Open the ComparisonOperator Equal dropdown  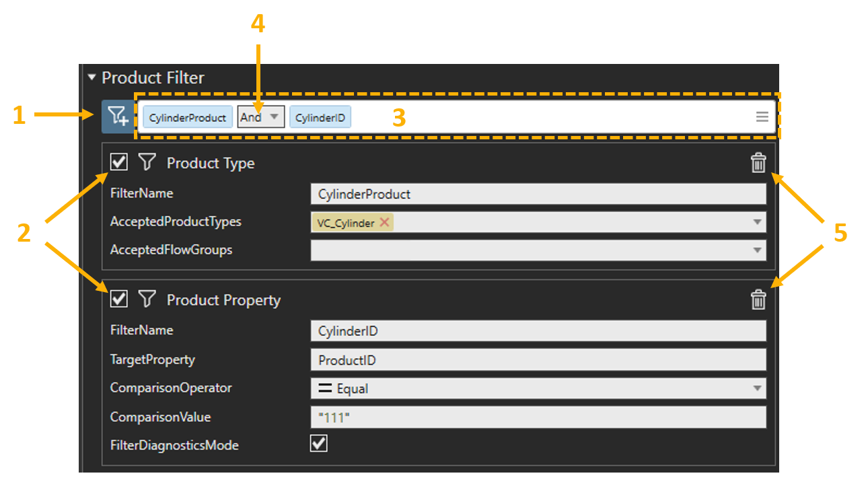click(757, 388)
